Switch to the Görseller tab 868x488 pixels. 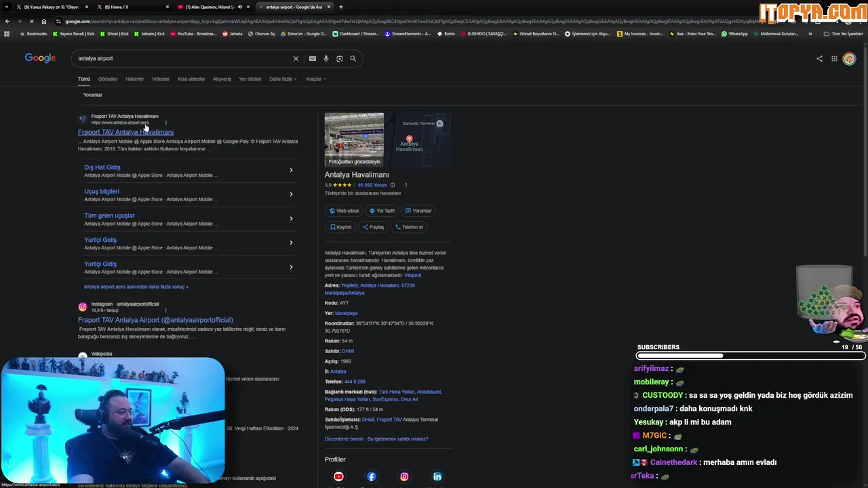[108, 79]
